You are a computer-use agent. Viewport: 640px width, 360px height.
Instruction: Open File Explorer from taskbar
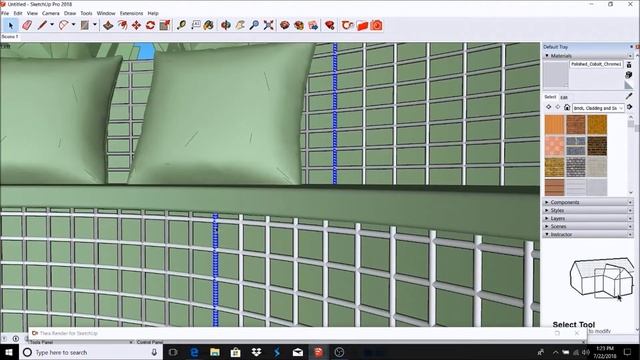point(215,352)
